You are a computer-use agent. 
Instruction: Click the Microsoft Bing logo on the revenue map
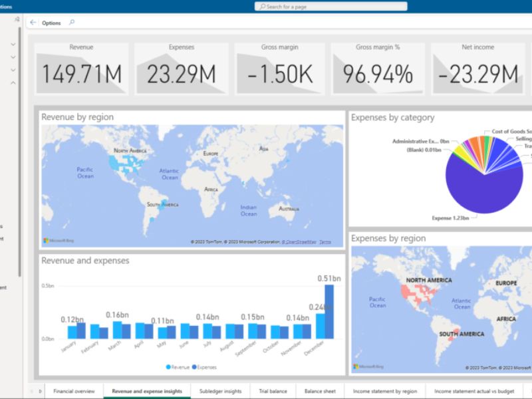tap(55, 241)
